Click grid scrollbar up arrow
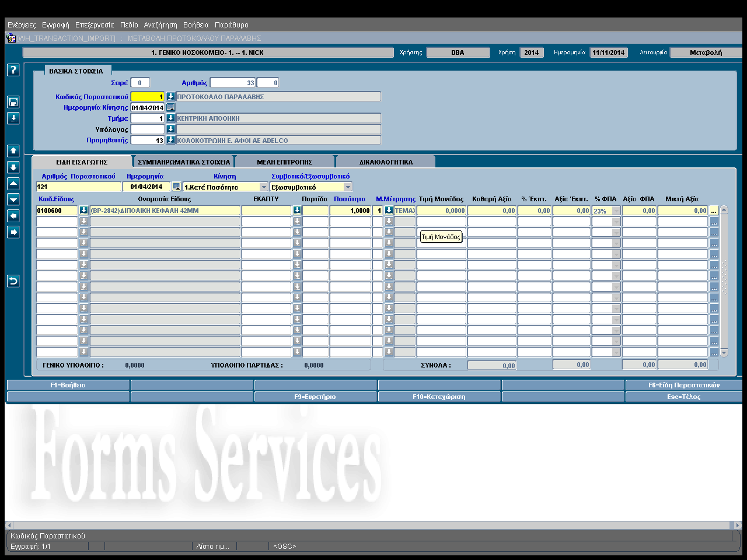Screen dimensions: 747x560 (x=724, y=209)
